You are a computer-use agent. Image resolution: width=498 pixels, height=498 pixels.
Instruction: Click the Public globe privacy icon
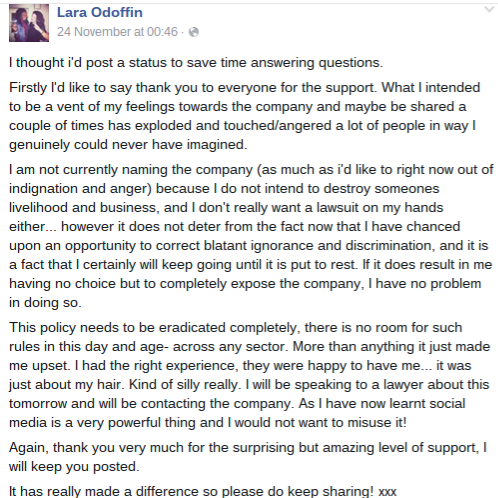pos(194,32)
